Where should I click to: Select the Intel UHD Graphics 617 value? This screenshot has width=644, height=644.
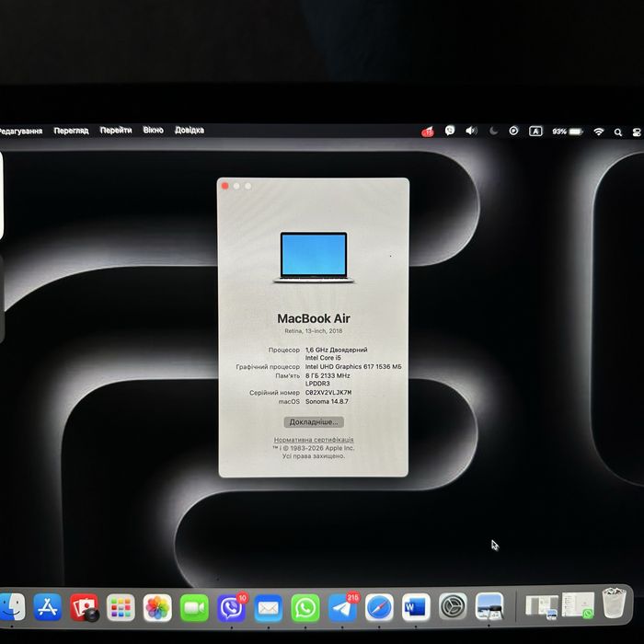353,367
